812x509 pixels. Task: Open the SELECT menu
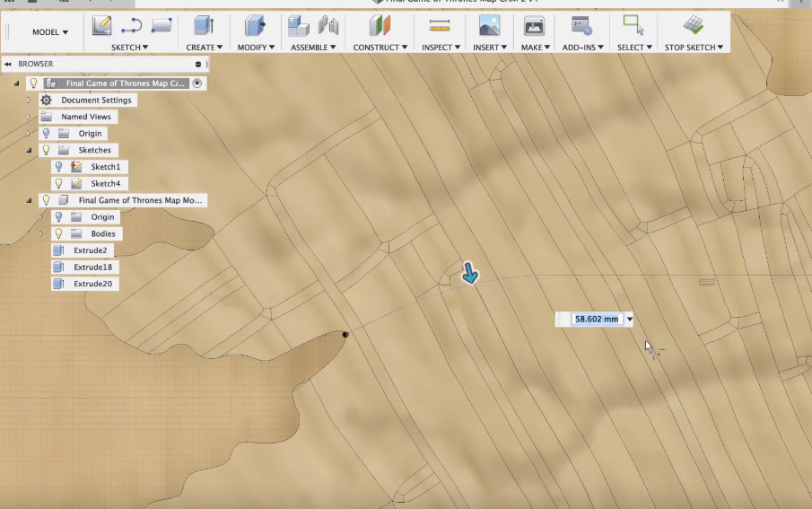[x=634, y=48]
